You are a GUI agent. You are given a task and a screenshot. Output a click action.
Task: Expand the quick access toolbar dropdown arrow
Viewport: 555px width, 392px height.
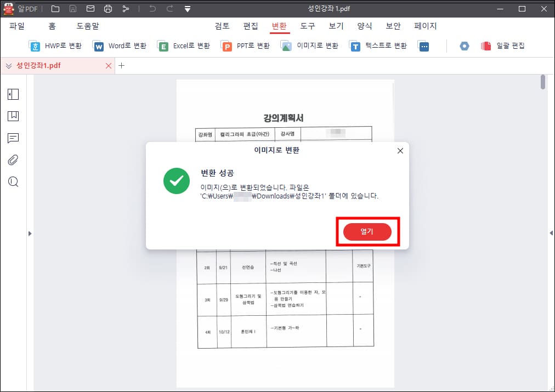point(187,9)
